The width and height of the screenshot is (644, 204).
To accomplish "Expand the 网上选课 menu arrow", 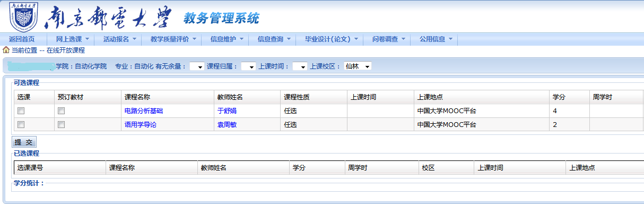I will coord(87,39).
